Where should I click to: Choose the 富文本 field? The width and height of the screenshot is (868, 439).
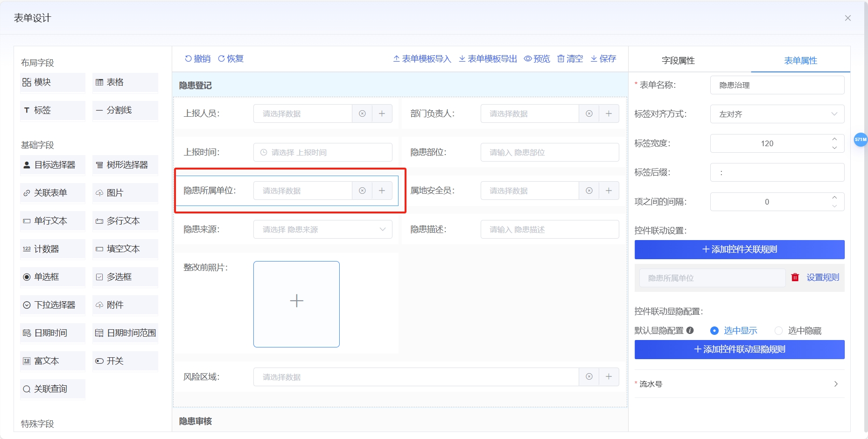pos(53,361)
